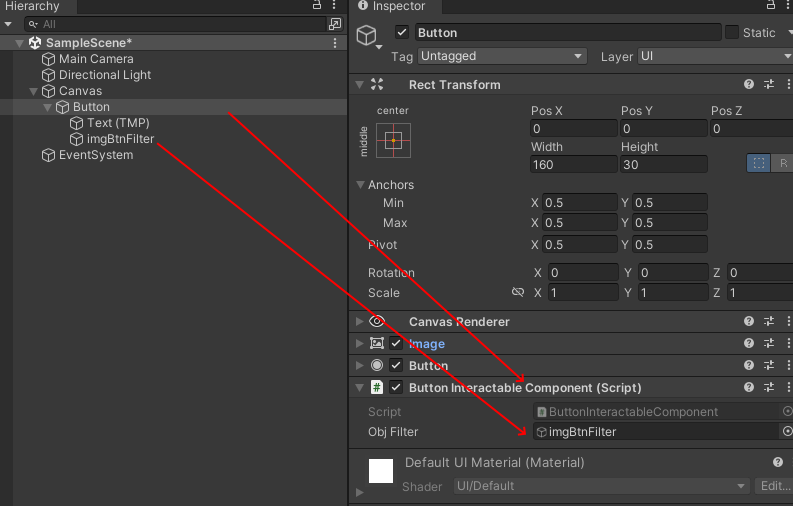Screen dimensions: 793x506
Task: Collapse the Button tree arrow in Hierarchy
Action: 48,107
